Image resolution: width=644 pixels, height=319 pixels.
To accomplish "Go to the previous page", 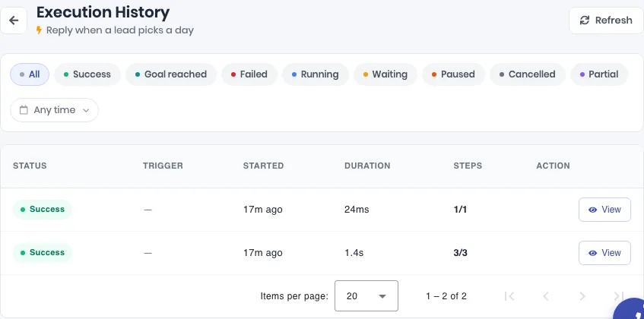I will (546, 295).
